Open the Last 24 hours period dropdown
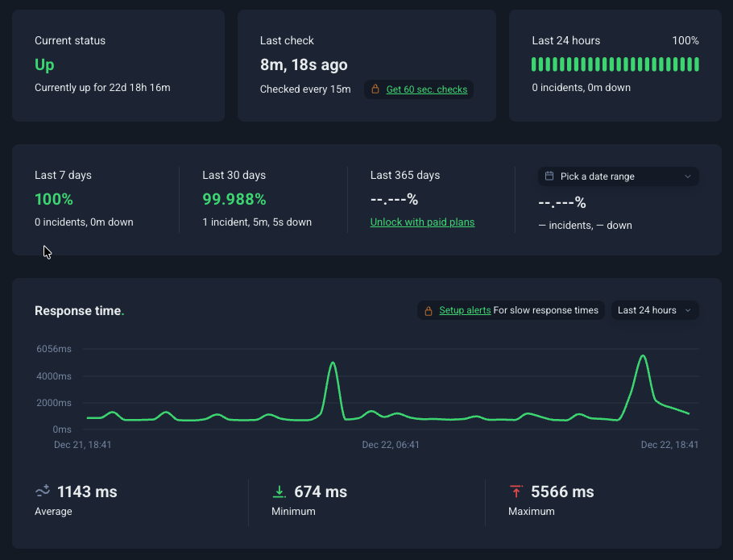This screenshot has height=560, width=733. point(654,310)
